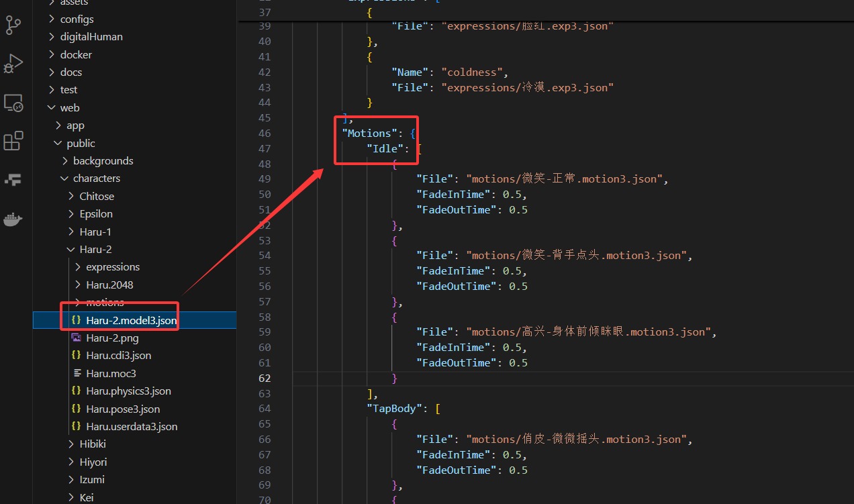The image size is (854, 504).
Task: Click the JSON braces icon of Haru.cdi3.json
Action: pyautogui.click(x=77, y=355)
